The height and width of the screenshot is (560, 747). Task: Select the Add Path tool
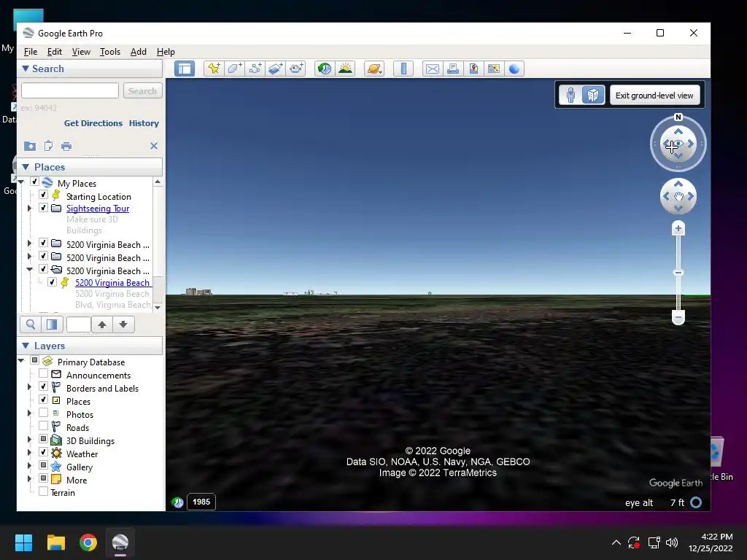point(255,69)
